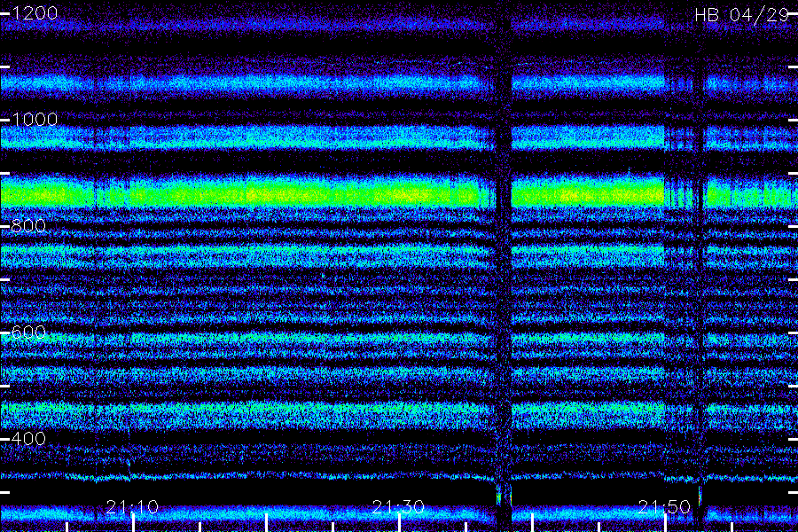Click the 600 frequency axis label

(x=28, y=332)
